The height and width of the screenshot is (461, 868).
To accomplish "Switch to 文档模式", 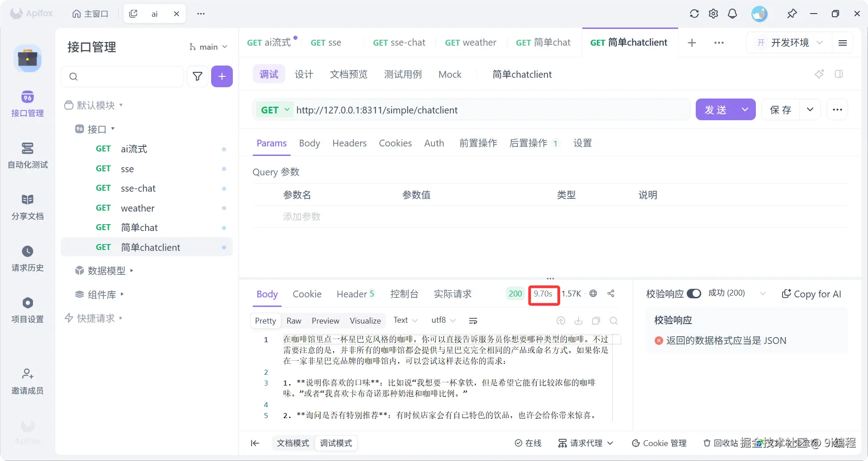I will coord(293,443).
